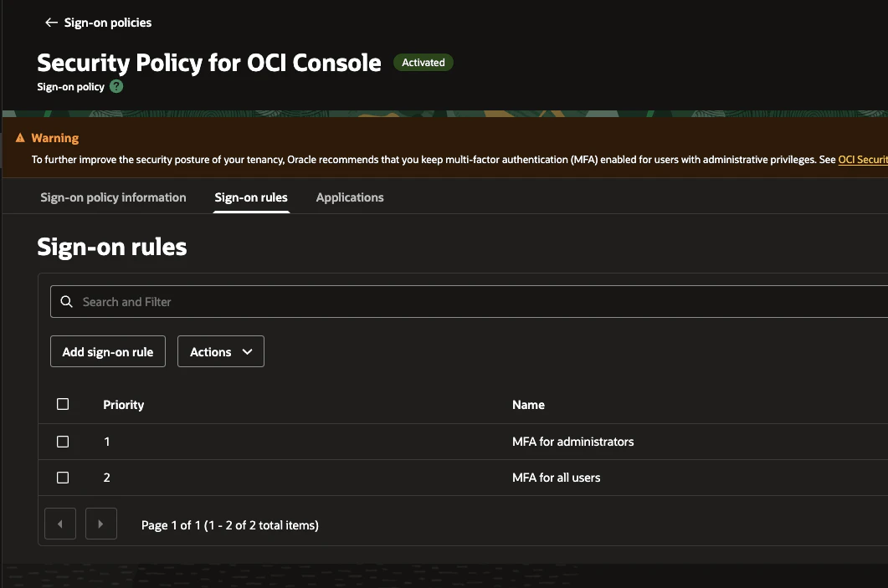Image resolution: width=888 pixels, height=588 pixels.
Task: Go to previous page arrow
Action: 60,524
